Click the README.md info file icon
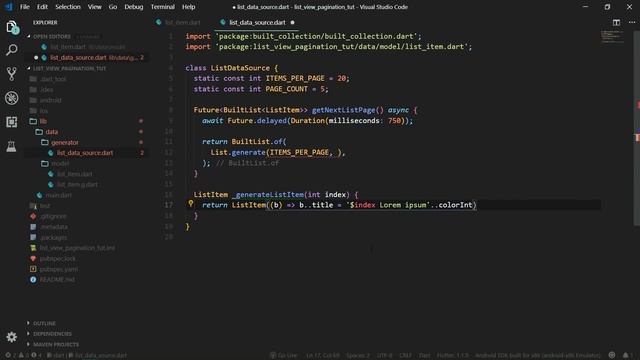 [x=33, y=280]
